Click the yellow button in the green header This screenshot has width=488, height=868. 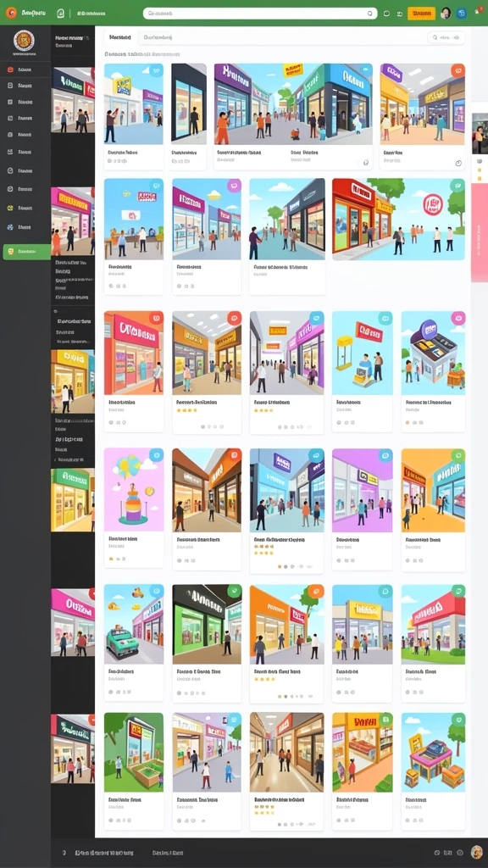(421, 14)
